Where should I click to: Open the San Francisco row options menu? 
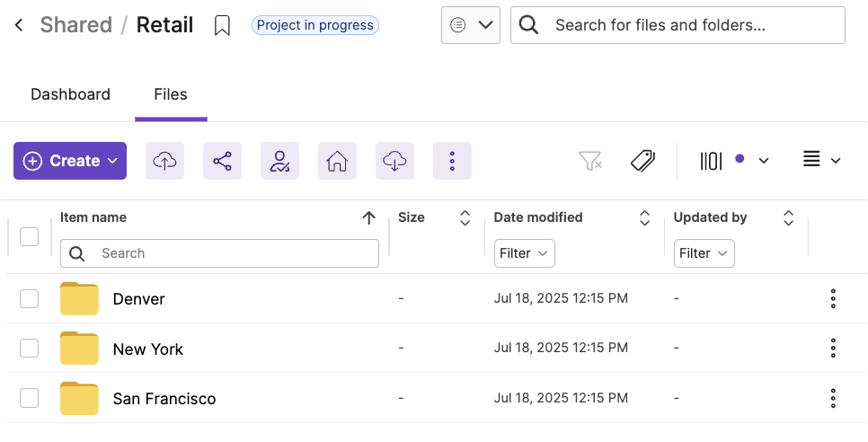coord(833,398)
